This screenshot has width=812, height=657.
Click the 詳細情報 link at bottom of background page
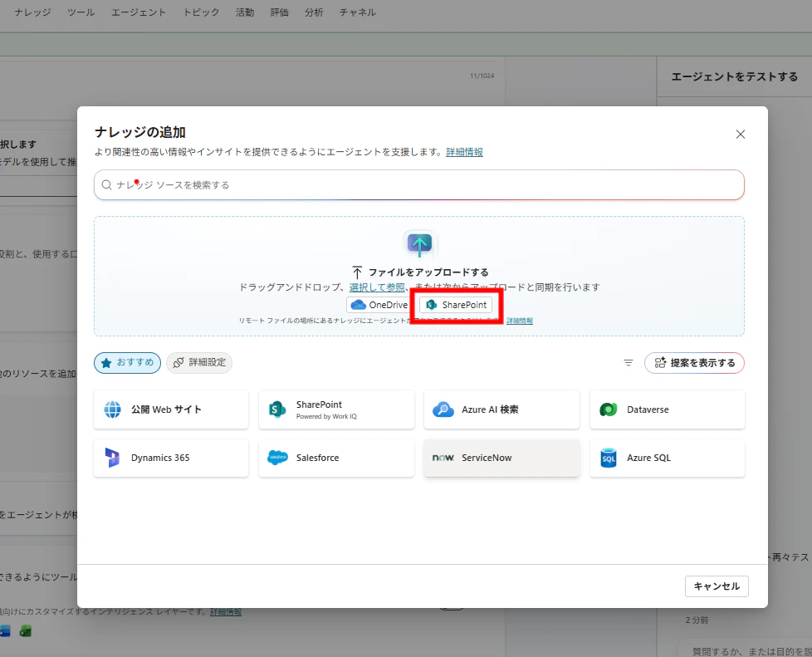(x=226, y=612)
